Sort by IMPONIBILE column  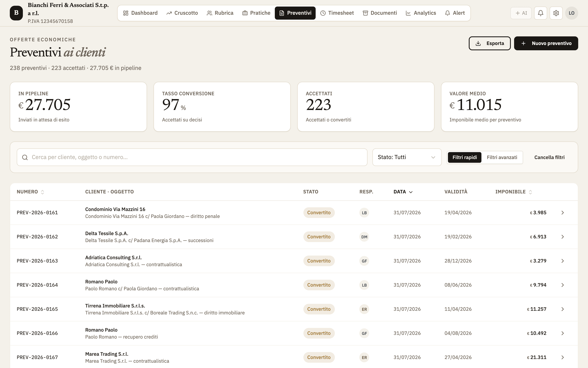(x=513, y=192)
